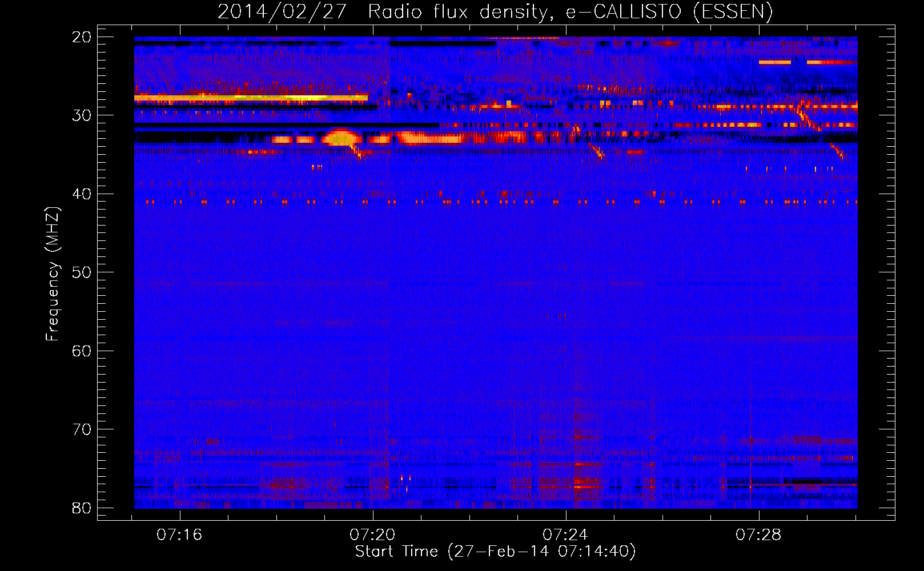Click the 07:20 time tick label
The image size is (924, 571).
point(373,535)
